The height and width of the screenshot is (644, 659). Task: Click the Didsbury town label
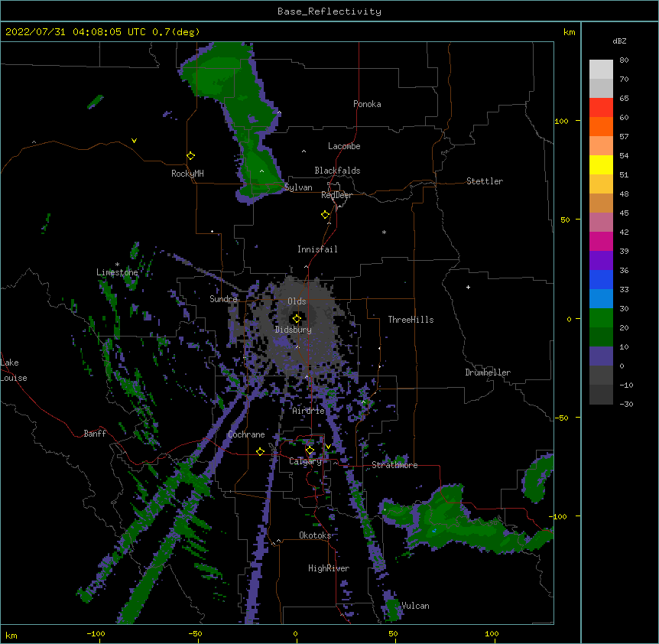point(293,330)
